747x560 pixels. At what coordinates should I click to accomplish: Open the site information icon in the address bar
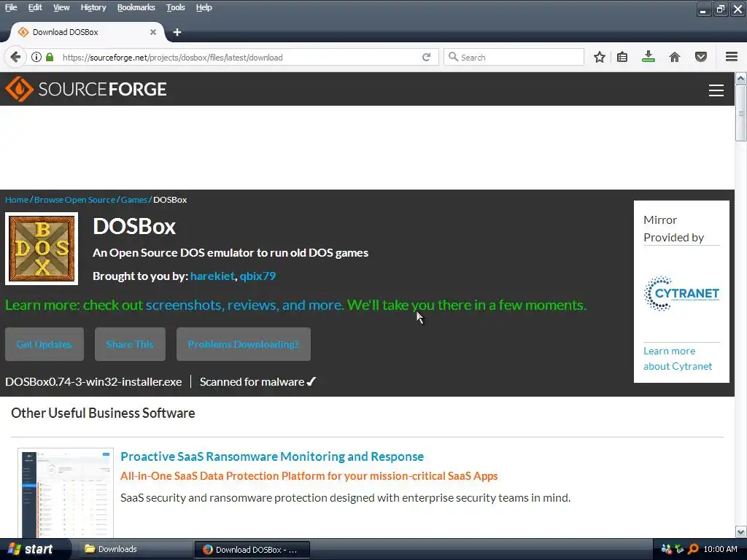(x=36, y=57)
